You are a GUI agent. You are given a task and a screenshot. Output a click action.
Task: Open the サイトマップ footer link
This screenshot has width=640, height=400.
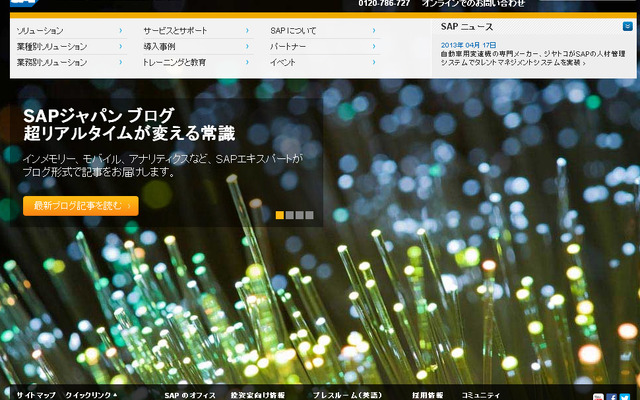36,395
